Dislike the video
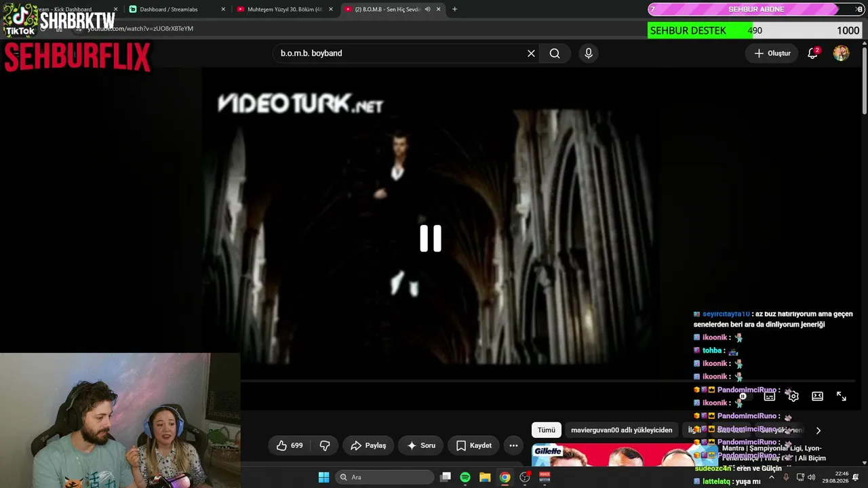868x488 pixels. point(325,445)
